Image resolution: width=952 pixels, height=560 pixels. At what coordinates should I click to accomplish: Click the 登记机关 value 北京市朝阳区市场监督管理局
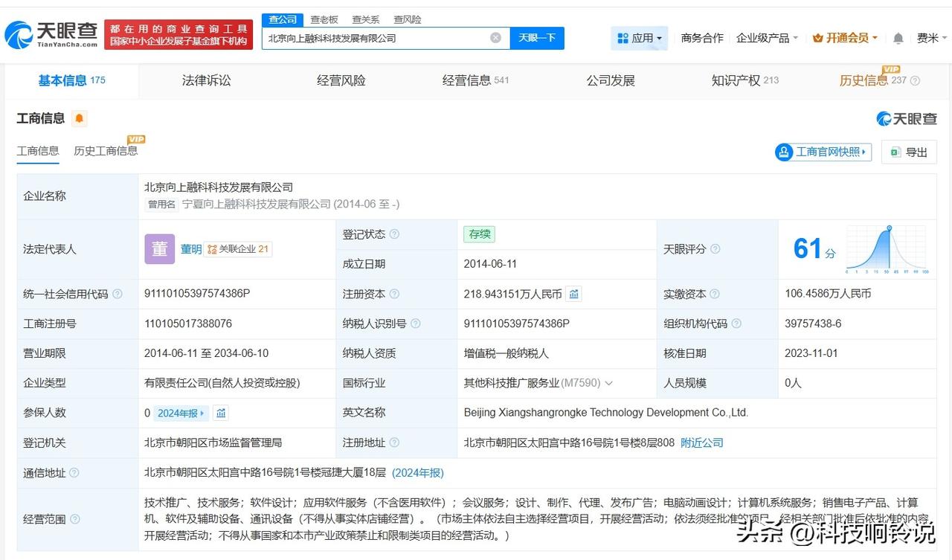point(213,442)
